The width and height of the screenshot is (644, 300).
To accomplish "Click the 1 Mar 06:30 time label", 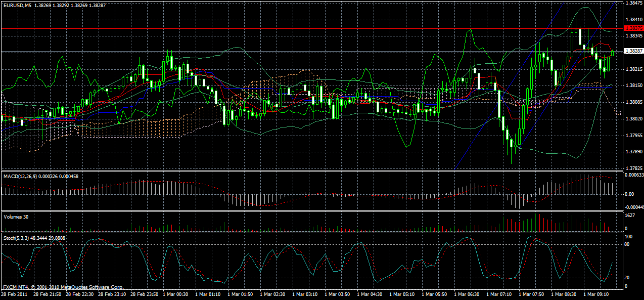I will pos(468,294).
